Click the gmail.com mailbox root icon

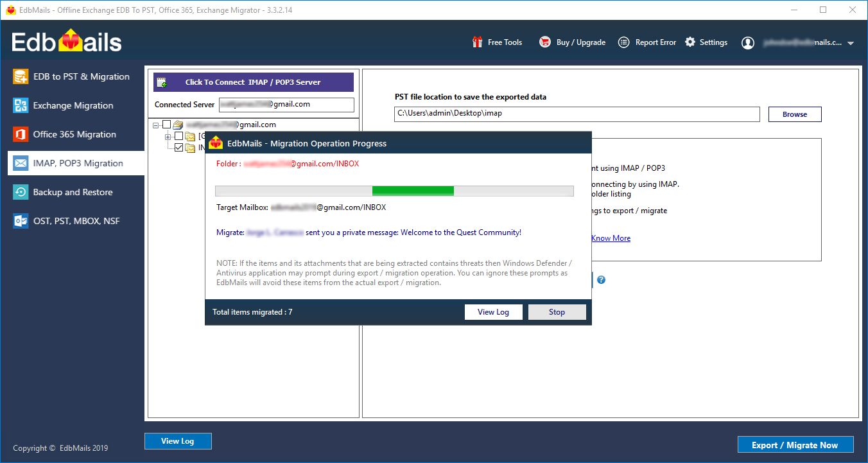coord(178,125)
